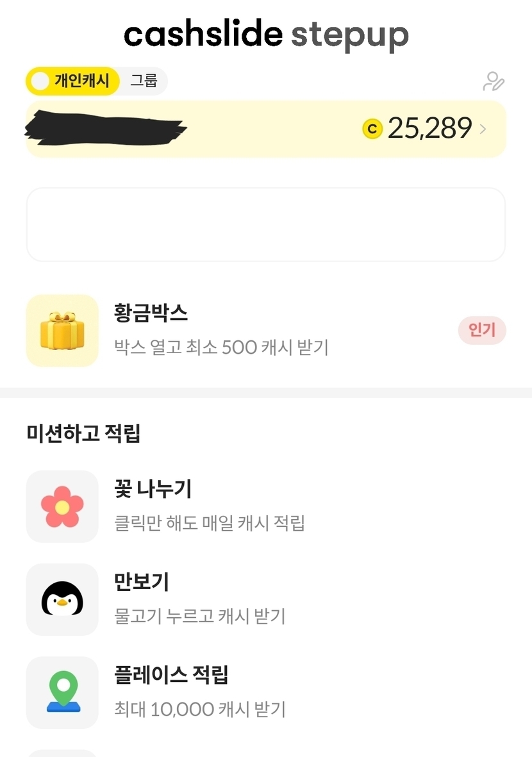Open the 플레이스 적립 mission title

pos(171,675)
